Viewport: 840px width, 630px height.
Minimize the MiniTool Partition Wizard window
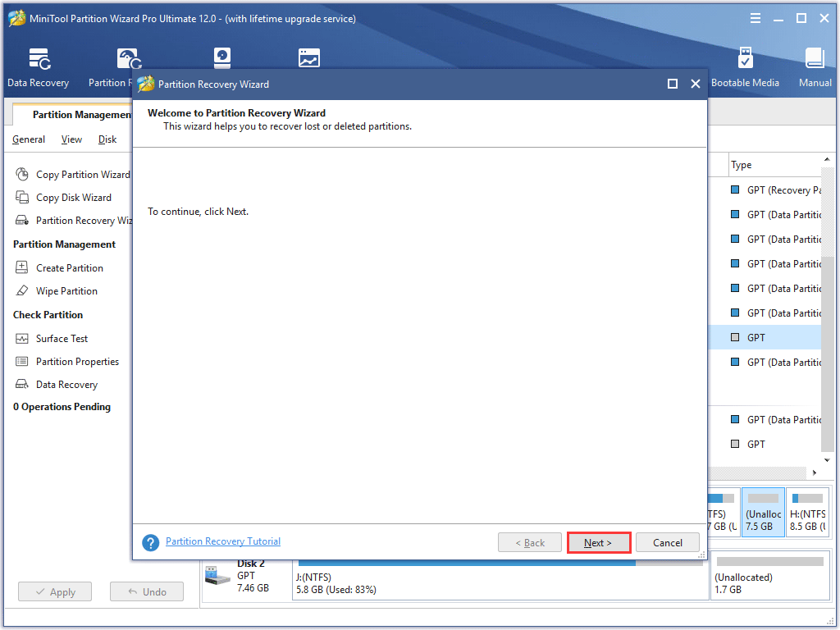coord(778,19)
